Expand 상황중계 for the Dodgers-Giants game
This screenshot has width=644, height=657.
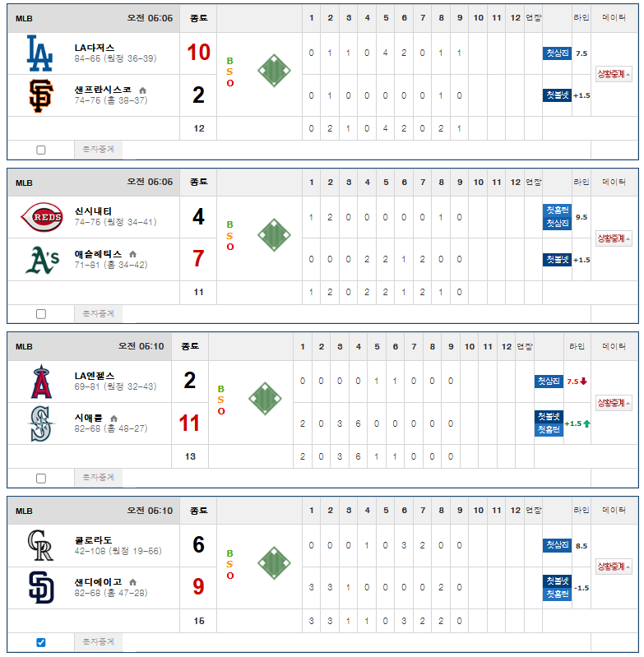tap(614, 74)
